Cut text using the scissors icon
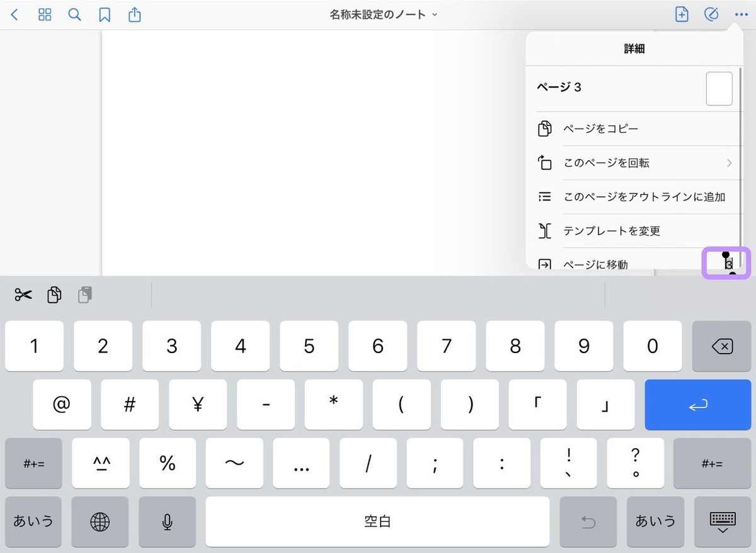The width and height of the screenshot is (756, 553). point(22,294)
